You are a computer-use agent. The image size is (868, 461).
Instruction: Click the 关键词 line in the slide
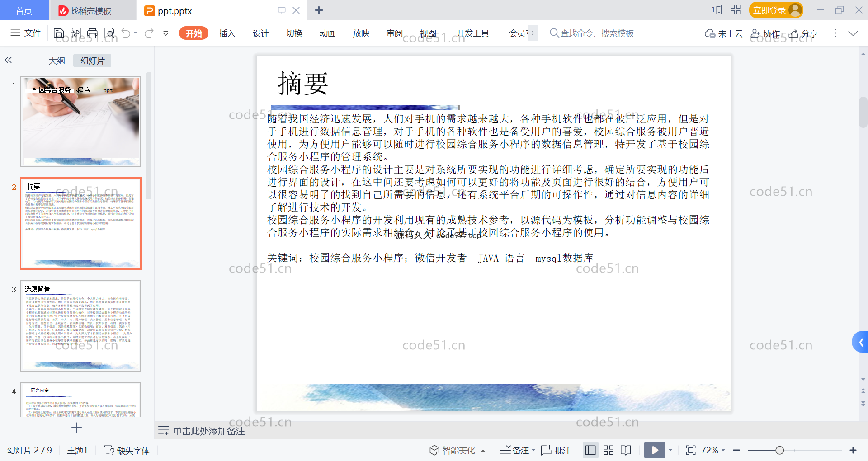[430, 258]
